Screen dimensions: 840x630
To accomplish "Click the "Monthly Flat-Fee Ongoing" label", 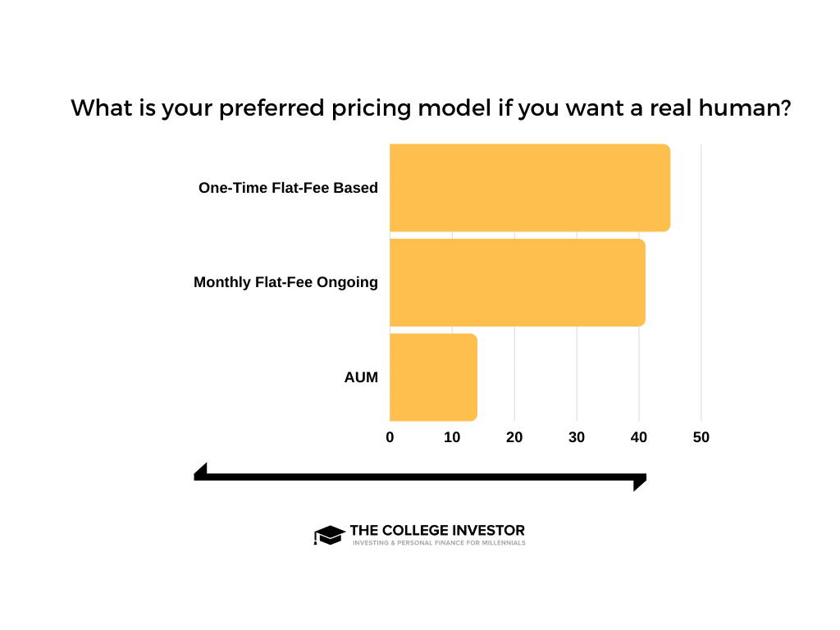I will point(285,282).
